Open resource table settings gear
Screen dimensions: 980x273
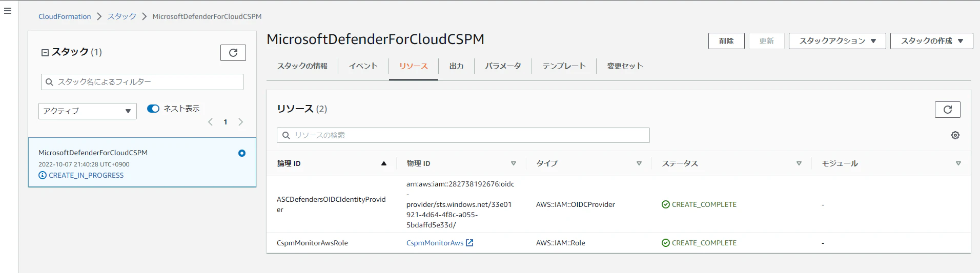pos(955,135)
